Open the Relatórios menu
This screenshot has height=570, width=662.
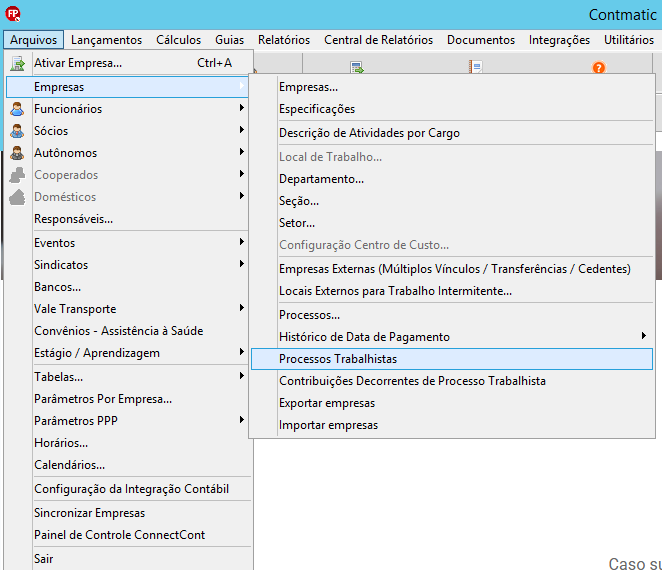(284, 40)
